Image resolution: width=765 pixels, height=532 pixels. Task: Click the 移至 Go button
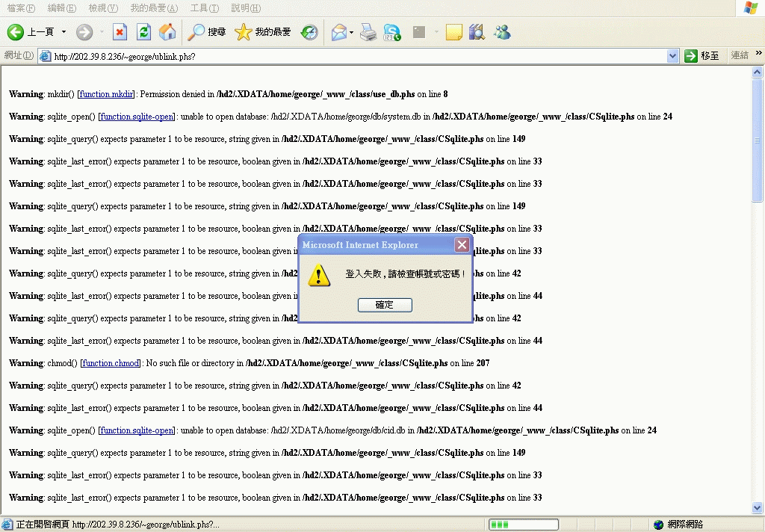point(701,56)
